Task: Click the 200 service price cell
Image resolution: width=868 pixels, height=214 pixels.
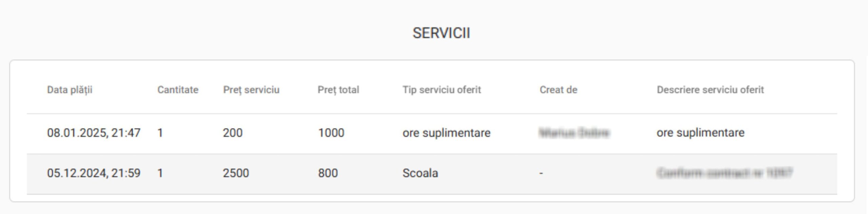Action: [x=233, y=133]
